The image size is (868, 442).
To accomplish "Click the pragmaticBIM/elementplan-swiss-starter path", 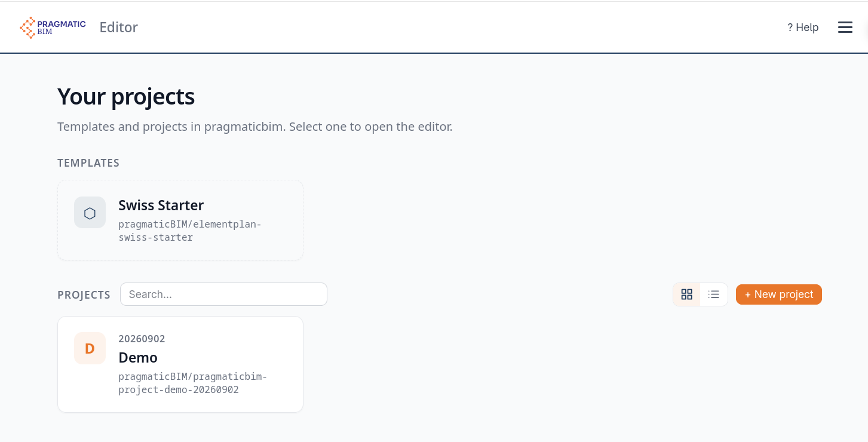I will tap(190, 231).
